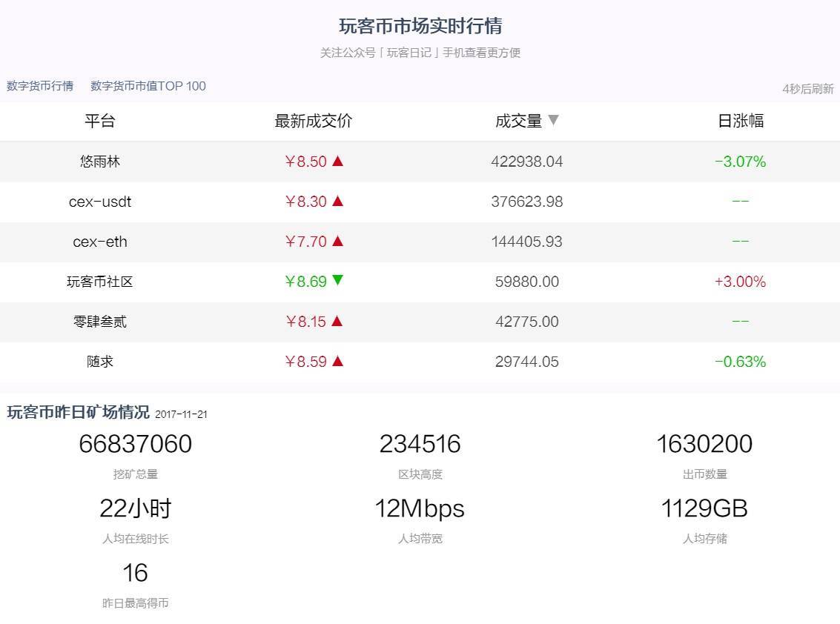Open the 数字货币市值TOP 100 link
Image resolution: width=840 pixels, height=624 pixels.
click(x=148, y=86)
